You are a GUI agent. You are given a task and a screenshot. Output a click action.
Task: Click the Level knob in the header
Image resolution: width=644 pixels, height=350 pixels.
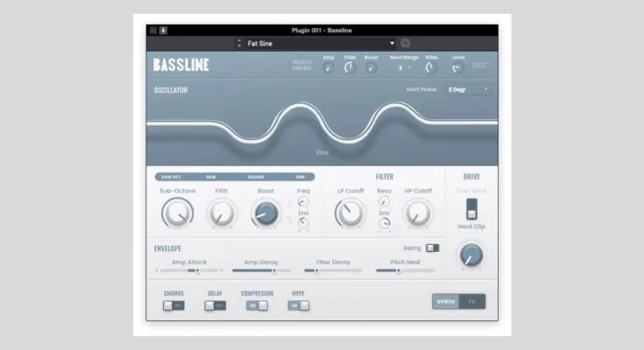point(458,67)
